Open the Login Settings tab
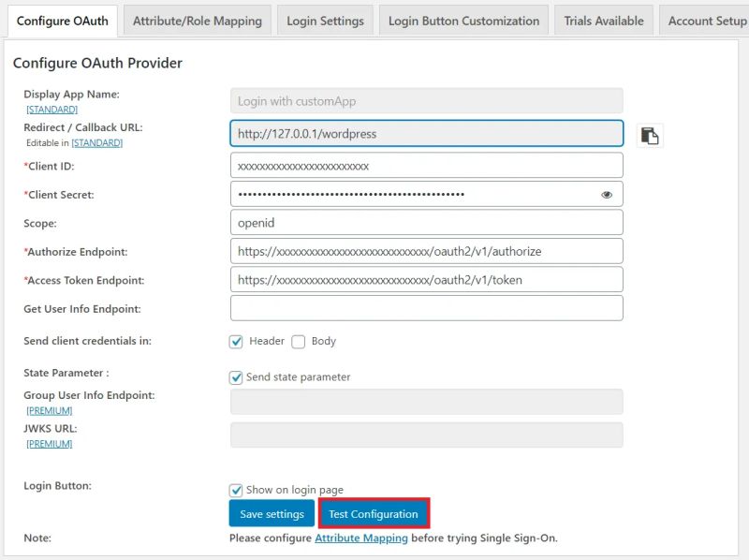Image resolution: width=749 pixels, height=560 pixels. click(325, 19)
